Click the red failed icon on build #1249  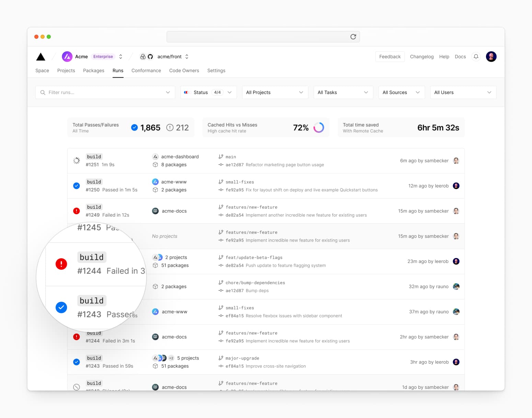pyautogui.click(x=77, y=211)
